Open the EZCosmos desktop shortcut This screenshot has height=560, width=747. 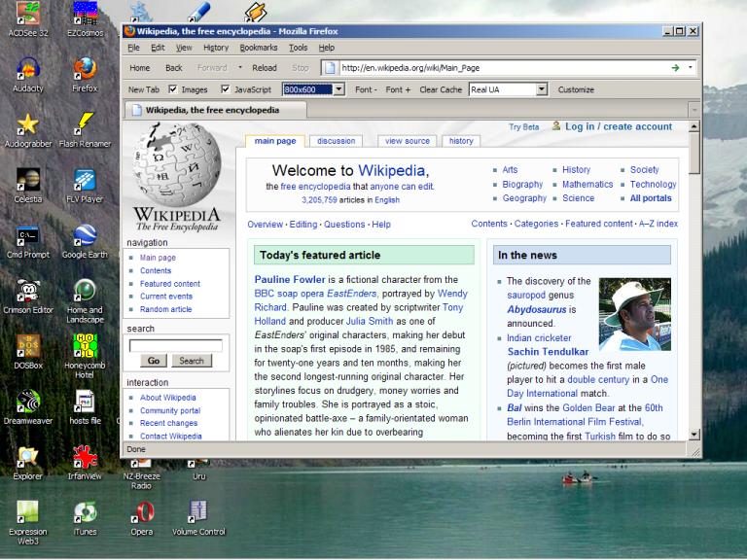[85, 19]
